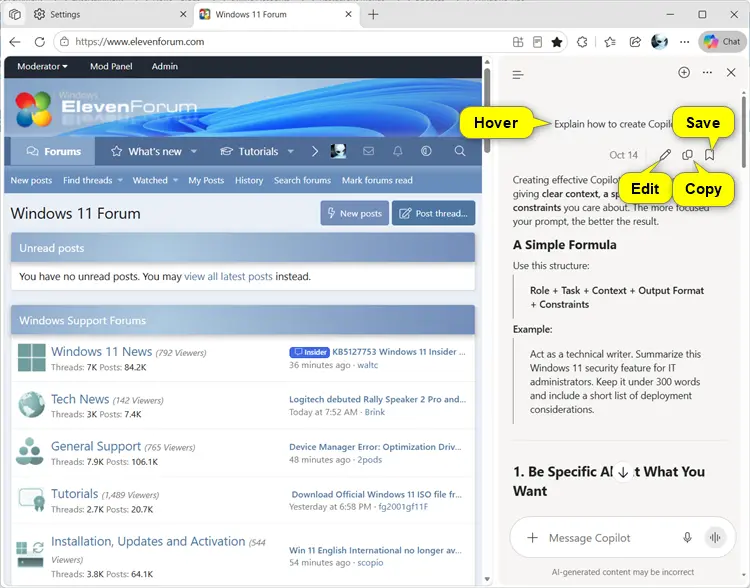Open view all latest posts link
This screenshot has height=588, width=750.
(228, 277)
